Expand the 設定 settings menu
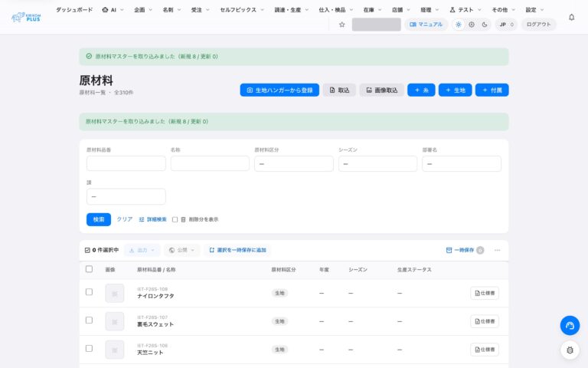 [x=534, y=10]
